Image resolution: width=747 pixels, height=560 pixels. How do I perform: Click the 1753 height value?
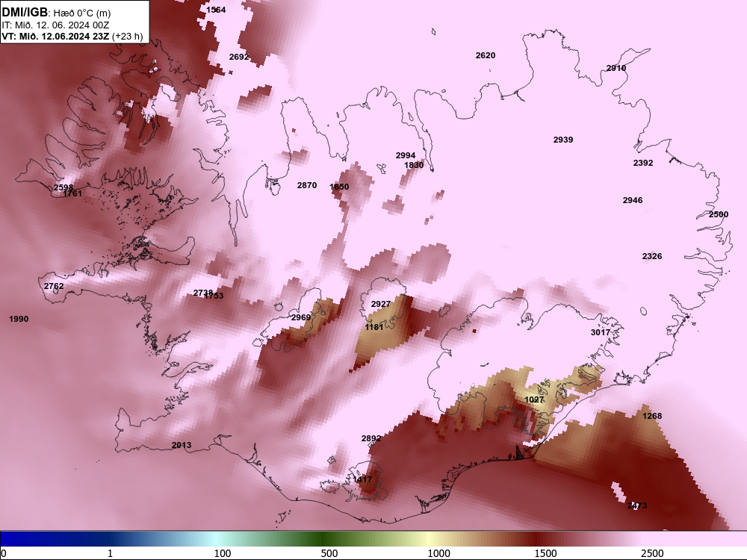pos(214,296)
